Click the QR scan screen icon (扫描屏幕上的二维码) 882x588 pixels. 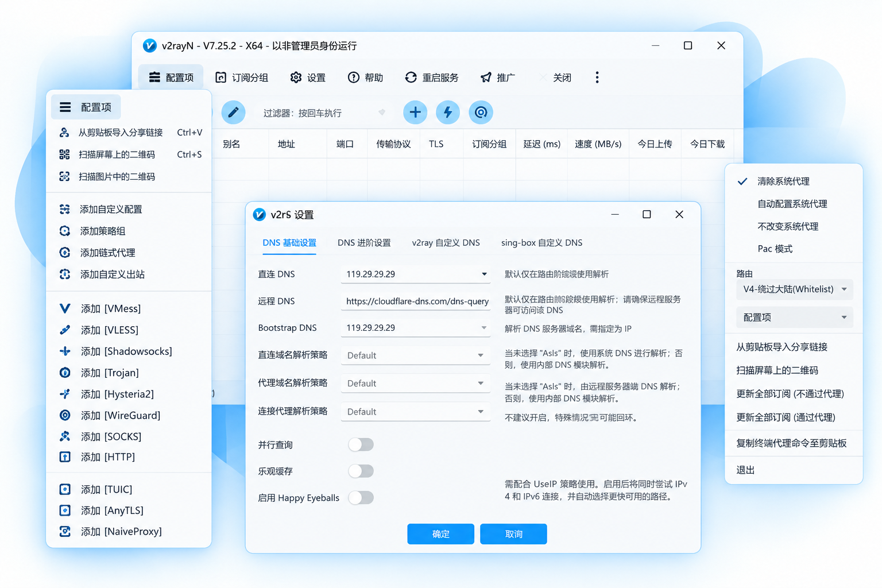(65, 154)
